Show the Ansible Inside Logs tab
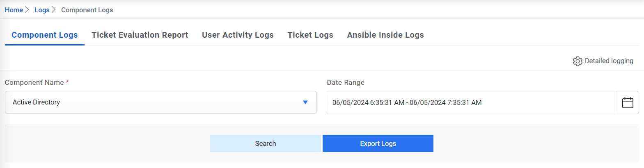This screenshot has height=168, width=644. pyautogui.click(x=385, y=35)
